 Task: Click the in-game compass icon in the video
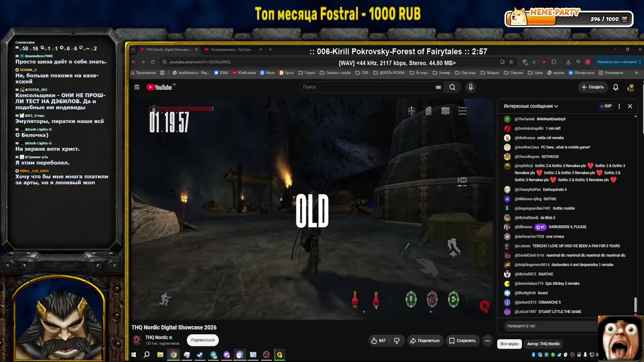coord(412,111)
